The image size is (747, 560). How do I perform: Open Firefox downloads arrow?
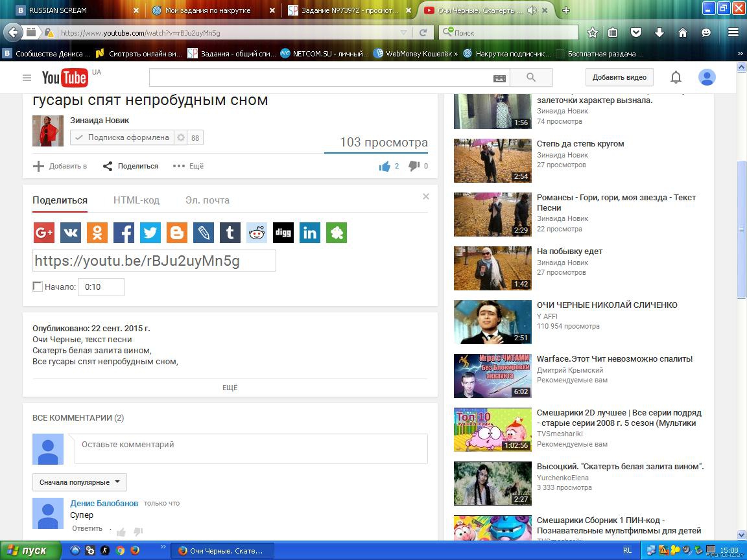[x=659, y=32]
